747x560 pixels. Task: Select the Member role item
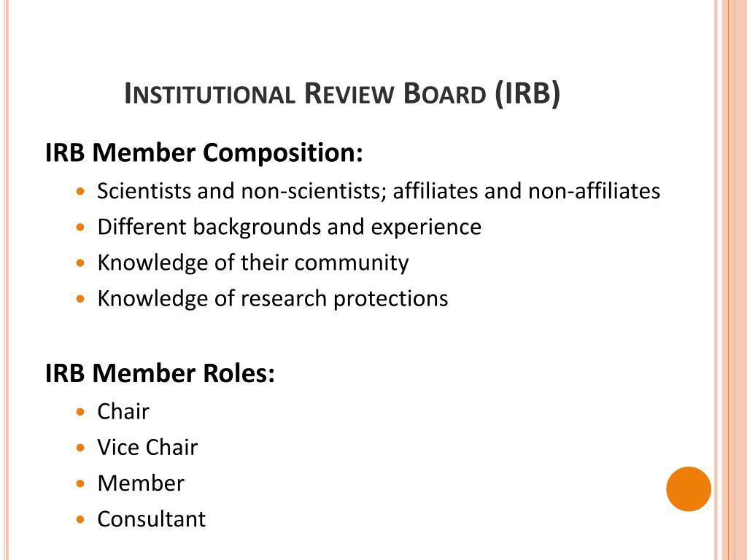pyautogui.click(x=141, y=483)
